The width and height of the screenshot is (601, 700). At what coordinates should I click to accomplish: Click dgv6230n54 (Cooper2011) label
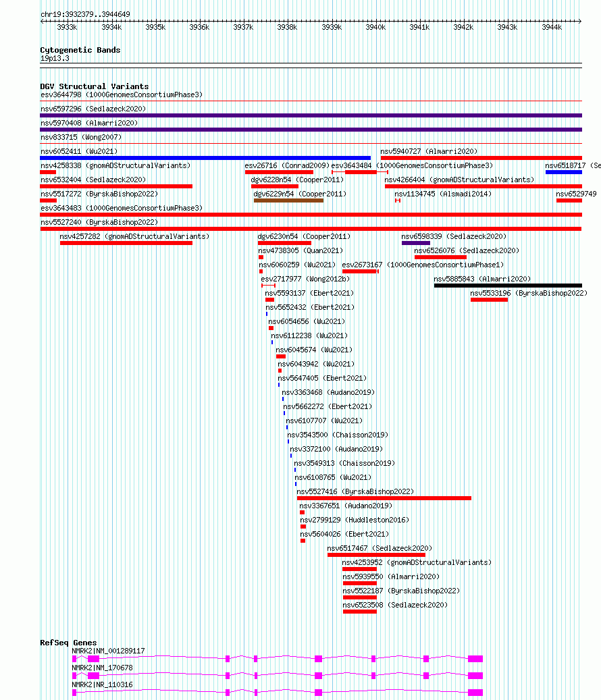click(304, 237)
